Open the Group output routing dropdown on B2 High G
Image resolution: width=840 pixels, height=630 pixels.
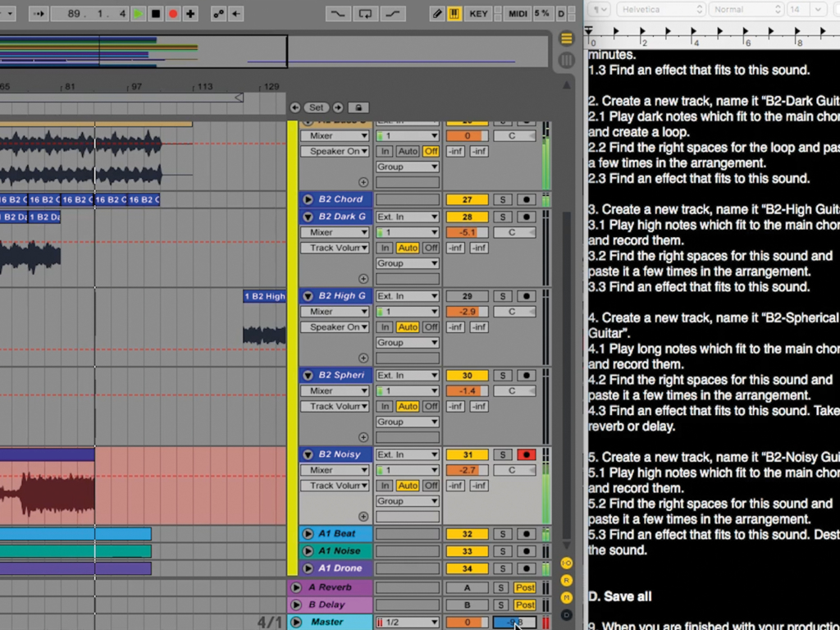408,342
